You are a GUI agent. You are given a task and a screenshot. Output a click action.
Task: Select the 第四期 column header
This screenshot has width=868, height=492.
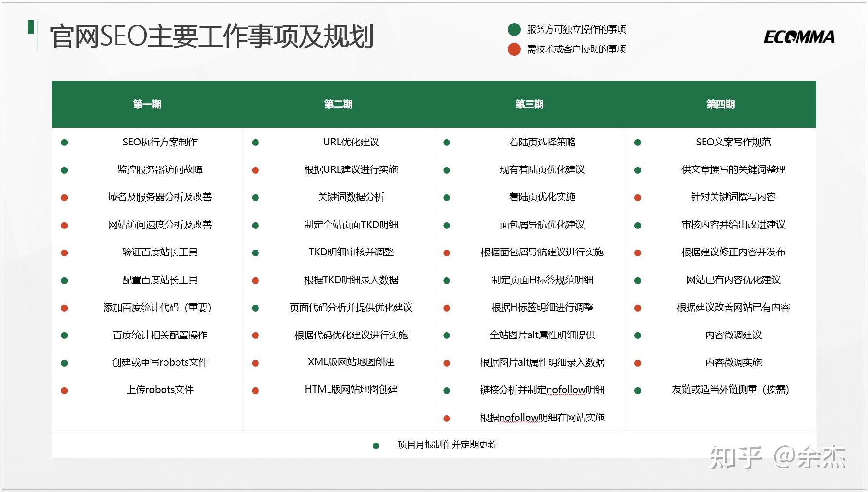[720, 104]
